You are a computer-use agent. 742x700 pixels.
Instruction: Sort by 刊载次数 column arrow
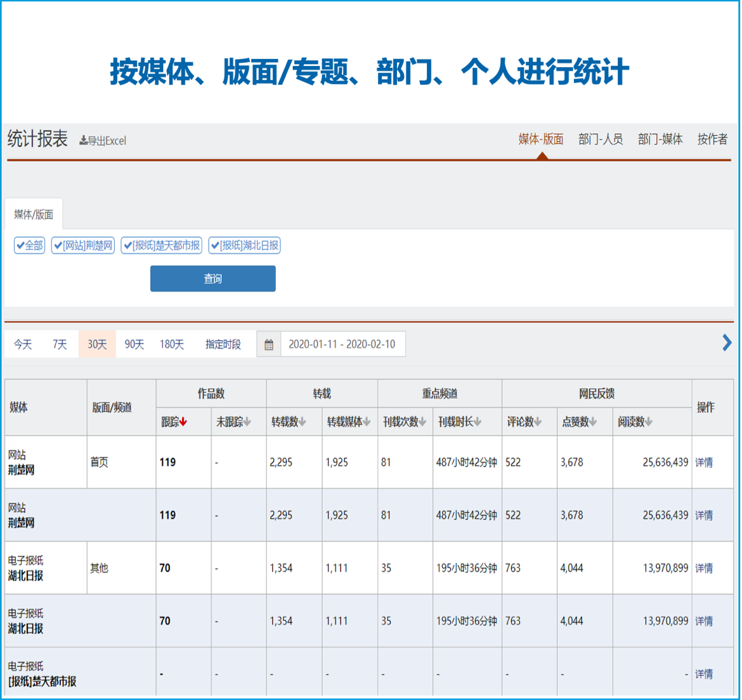tap(422, 422)
